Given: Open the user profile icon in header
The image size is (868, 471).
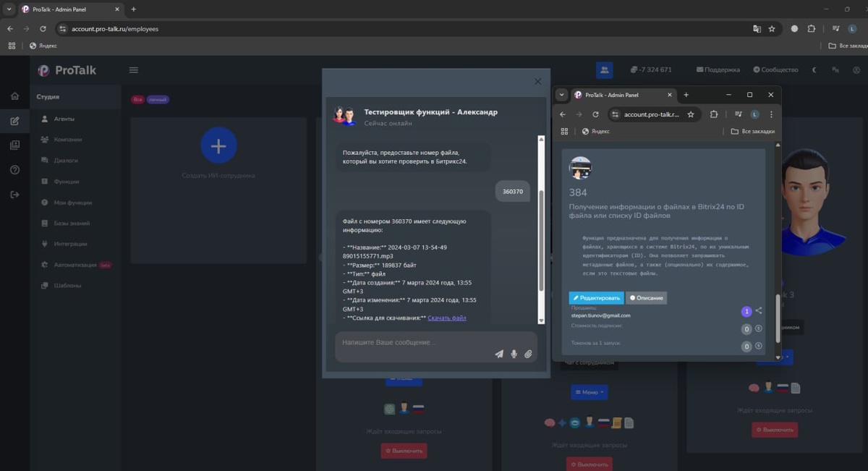Looking at the screenshot, I should pos(856,70).
